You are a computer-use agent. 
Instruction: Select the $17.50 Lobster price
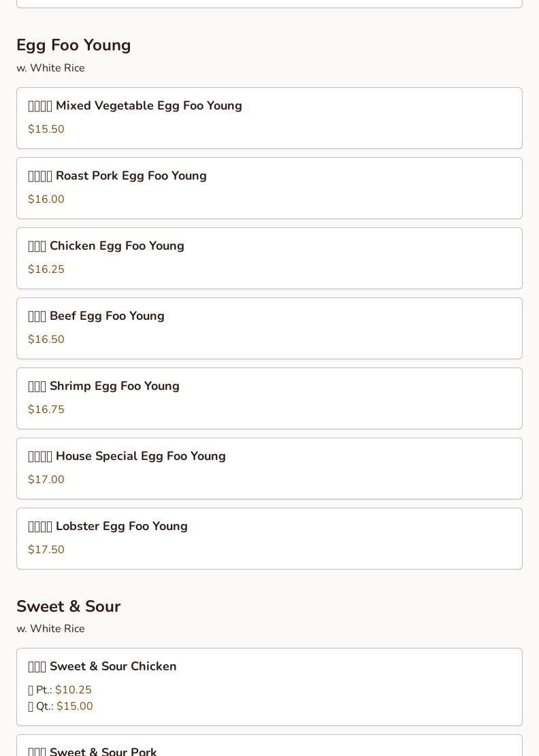[46, 550]
